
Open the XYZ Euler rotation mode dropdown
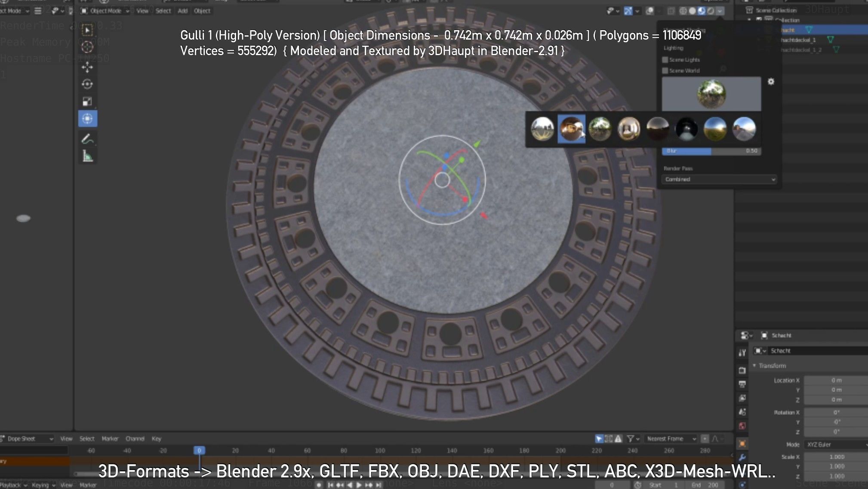click(836, 445)
